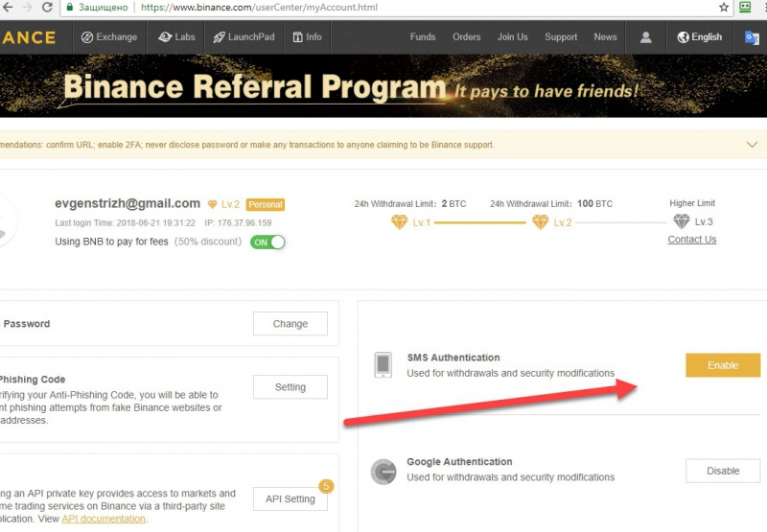Click the orange API notification badge
The height and width of the screenshot is (532, 767).
tap(326, 486)
